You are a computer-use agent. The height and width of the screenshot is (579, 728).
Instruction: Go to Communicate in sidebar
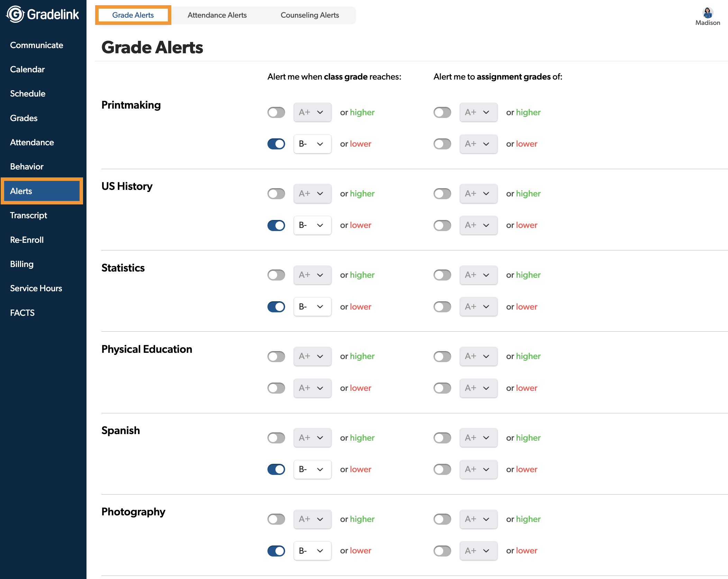click(x=37, y=45)
